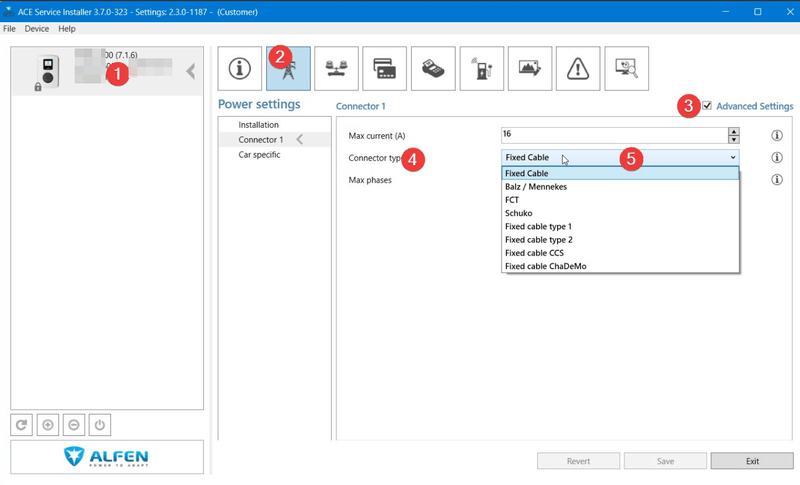Screen dimensions: 800x485
Task: Close the ACE Service Installer window
Action: pyautogui.click(x=789, y=11)
